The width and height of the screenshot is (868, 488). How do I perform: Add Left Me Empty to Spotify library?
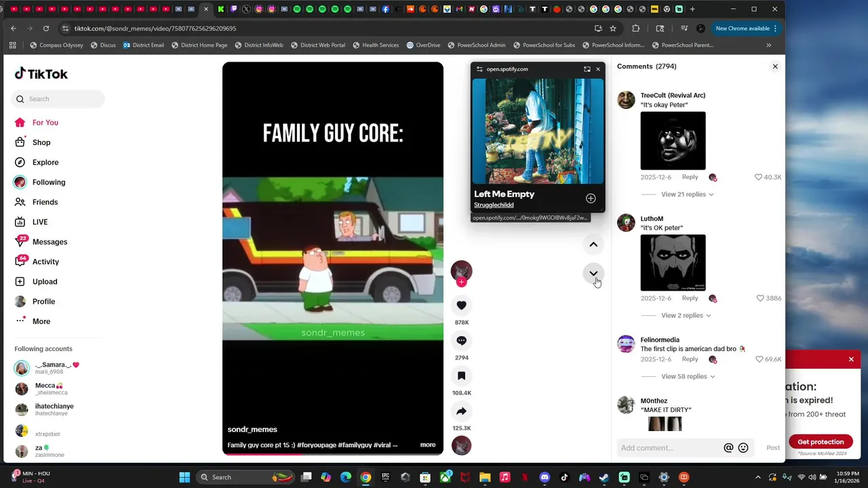(591, 199)
